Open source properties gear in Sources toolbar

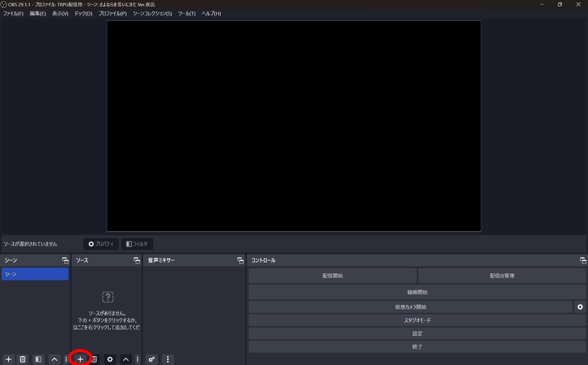110,359
